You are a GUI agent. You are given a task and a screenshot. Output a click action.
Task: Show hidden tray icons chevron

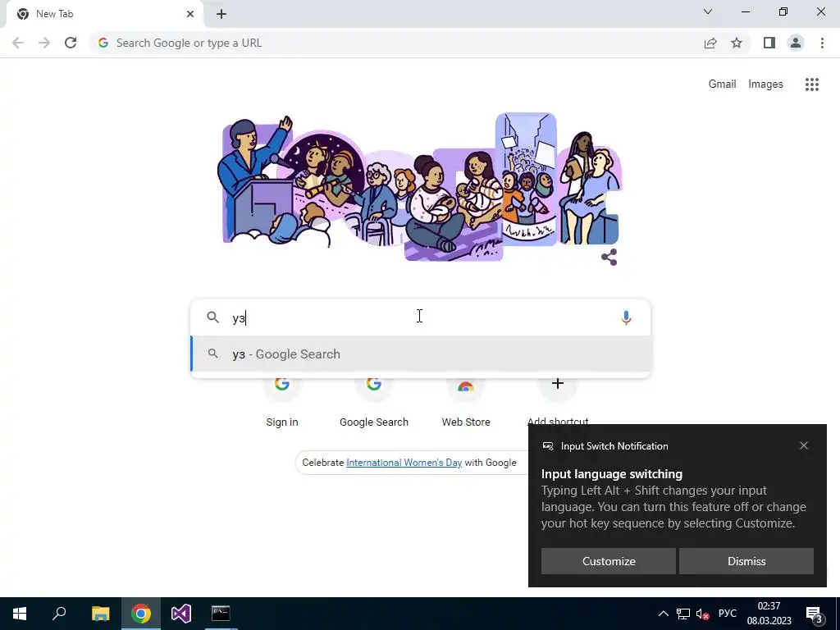(x=663, y=614)
